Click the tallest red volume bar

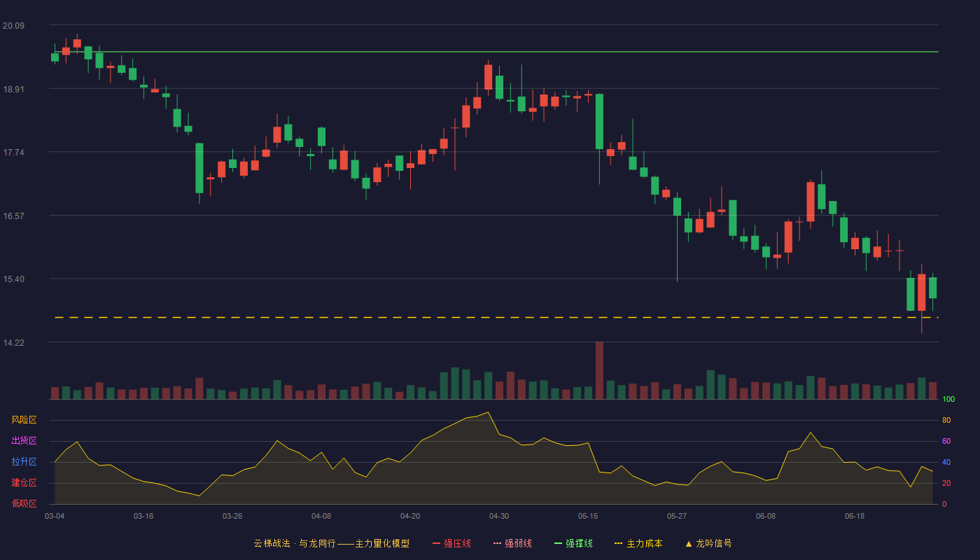599,370
